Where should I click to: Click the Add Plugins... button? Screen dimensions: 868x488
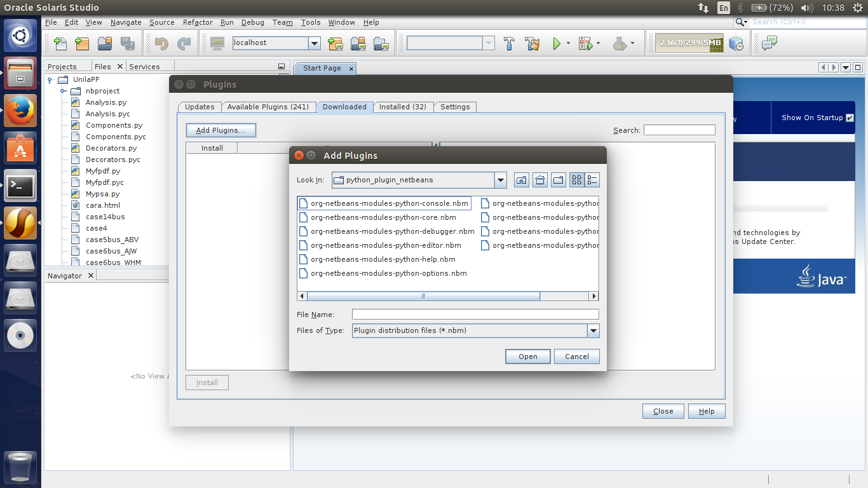pos(220,130)
